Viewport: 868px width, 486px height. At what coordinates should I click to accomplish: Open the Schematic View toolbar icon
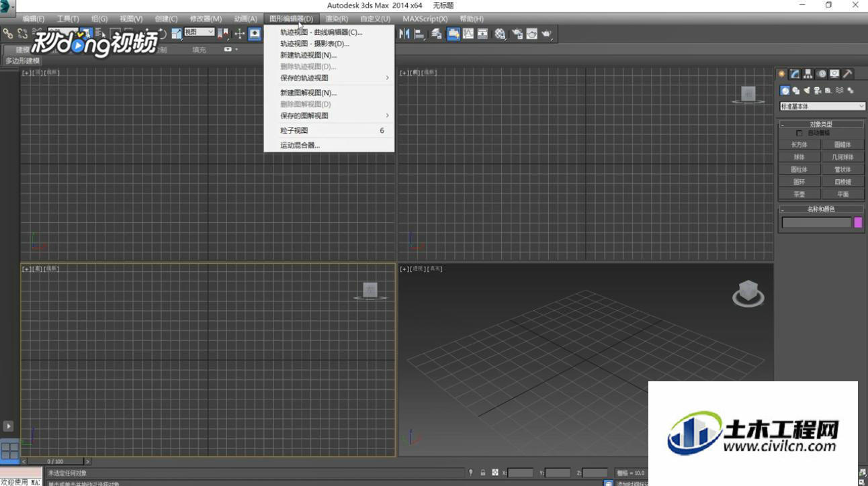click(x=482, y=33)
